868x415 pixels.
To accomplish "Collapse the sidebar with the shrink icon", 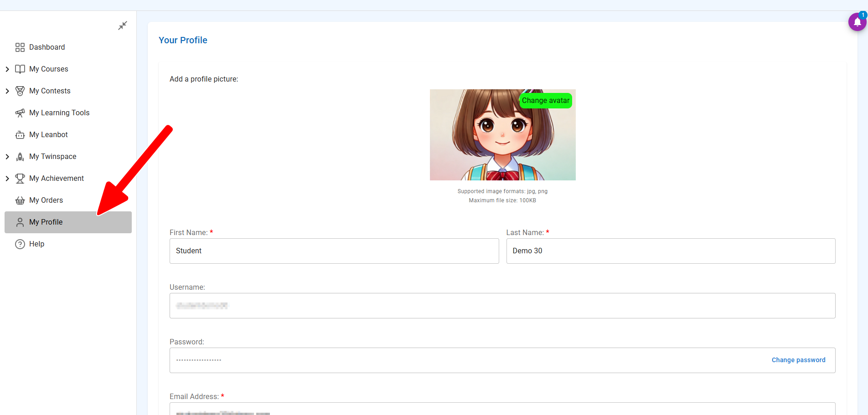I will [x=123, y=26].
